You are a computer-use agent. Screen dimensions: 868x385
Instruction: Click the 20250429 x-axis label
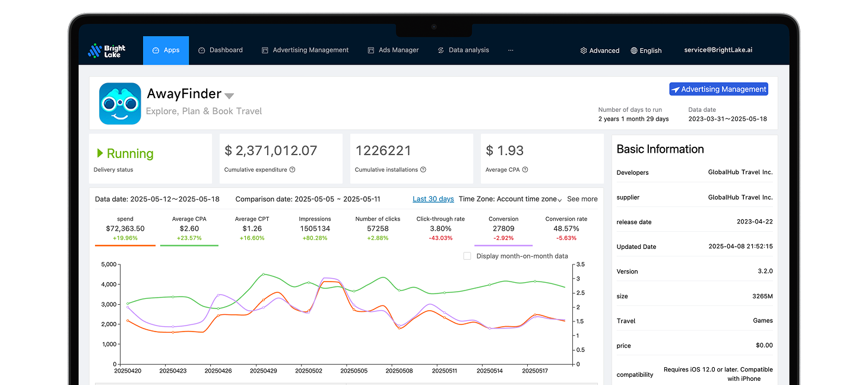point(264,371)
